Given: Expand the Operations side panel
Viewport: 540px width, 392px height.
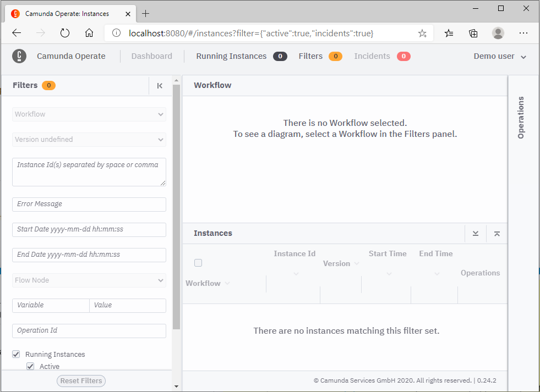Looking at the screenshot, I should click(521, 117).
